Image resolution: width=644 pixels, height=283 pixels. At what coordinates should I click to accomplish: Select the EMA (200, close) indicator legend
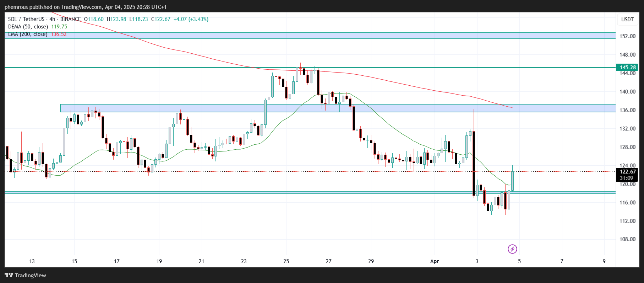coord(28,34)
